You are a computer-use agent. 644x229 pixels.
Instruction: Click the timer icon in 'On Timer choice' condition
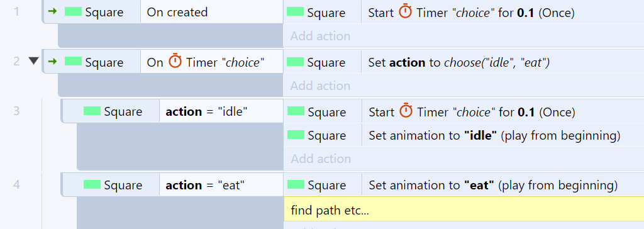click(x=175, y=61)
